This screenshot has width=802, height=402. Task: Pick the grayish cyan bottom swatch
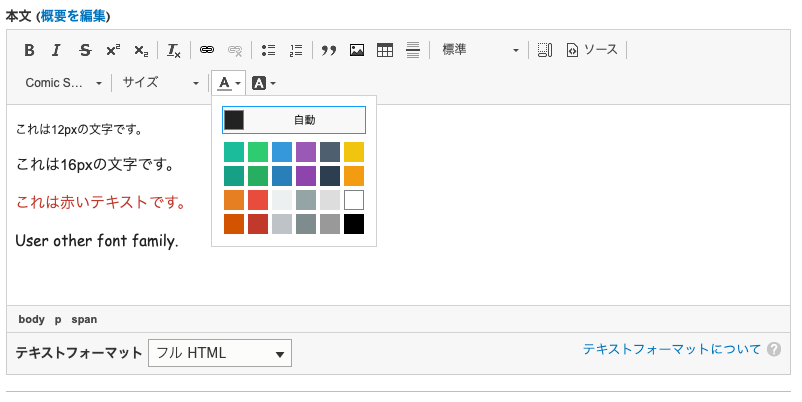coord(306,224)
